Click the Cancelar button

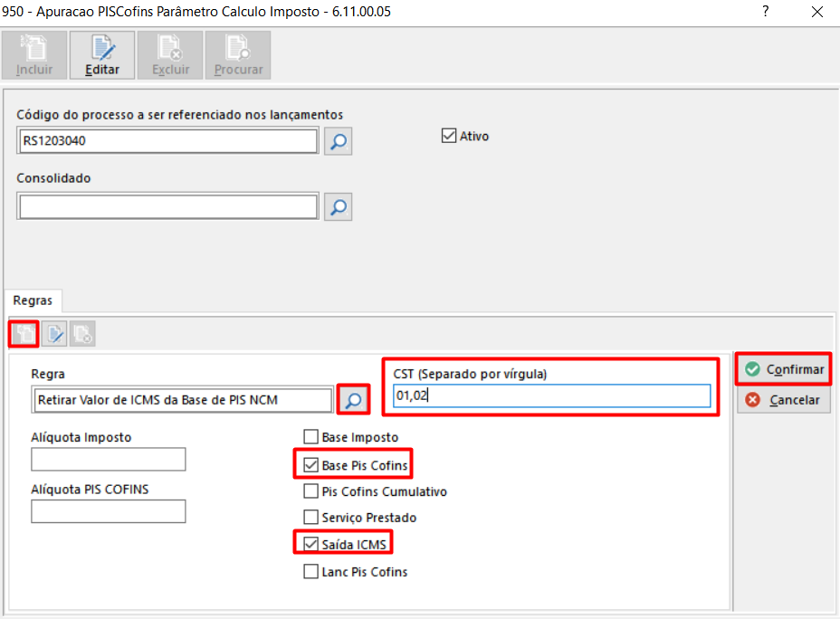coord(784,399)
